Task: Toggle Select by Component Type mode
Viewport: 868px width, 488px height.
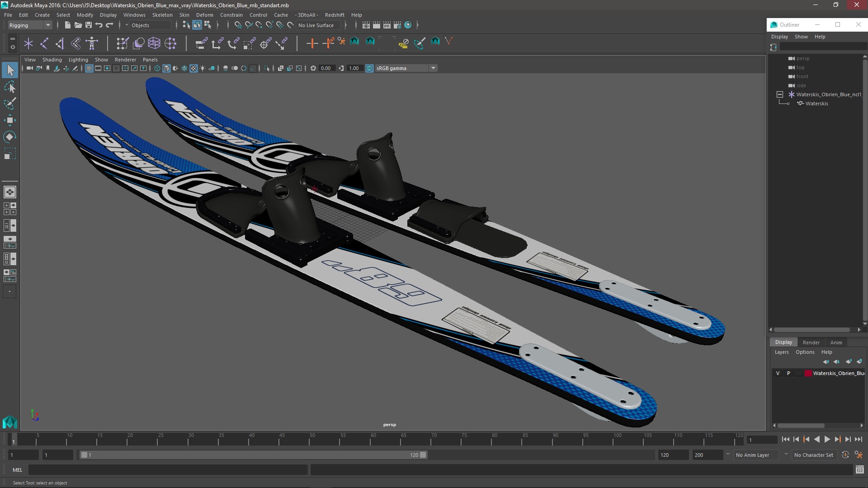Action: (x=208, y=25)
